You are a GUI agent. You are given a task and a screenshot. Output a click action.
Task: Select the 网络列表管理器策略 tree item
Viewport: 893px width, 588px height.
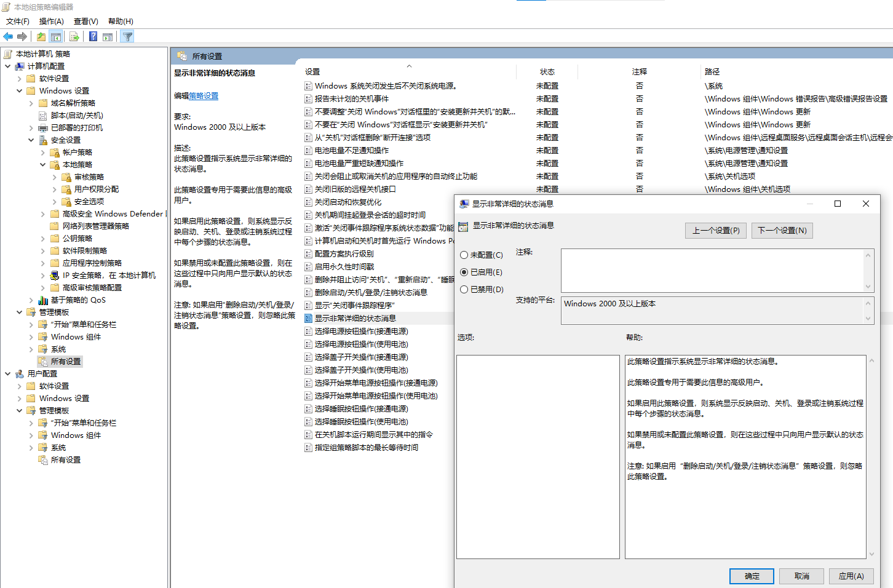pos(96,226)
